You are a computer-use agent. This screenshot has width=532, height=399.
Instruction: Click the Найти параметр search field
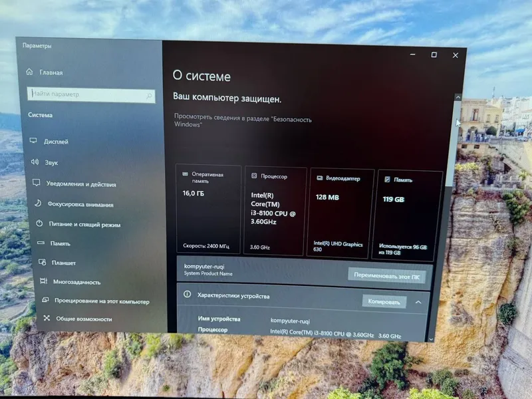(x=91, y=94)
